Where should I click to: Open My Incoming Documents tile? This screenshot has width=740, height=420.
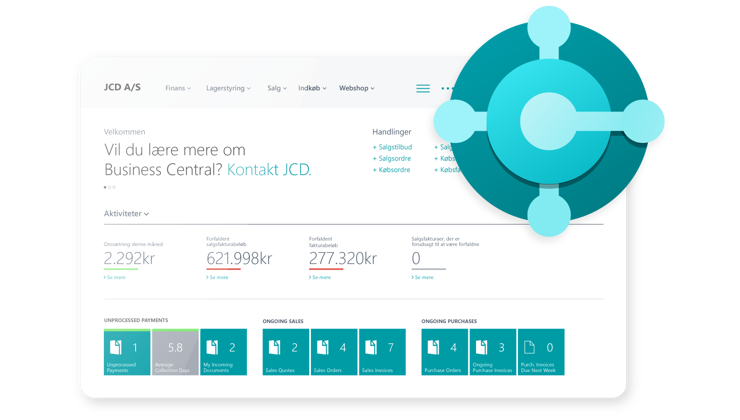coord(223,352)
